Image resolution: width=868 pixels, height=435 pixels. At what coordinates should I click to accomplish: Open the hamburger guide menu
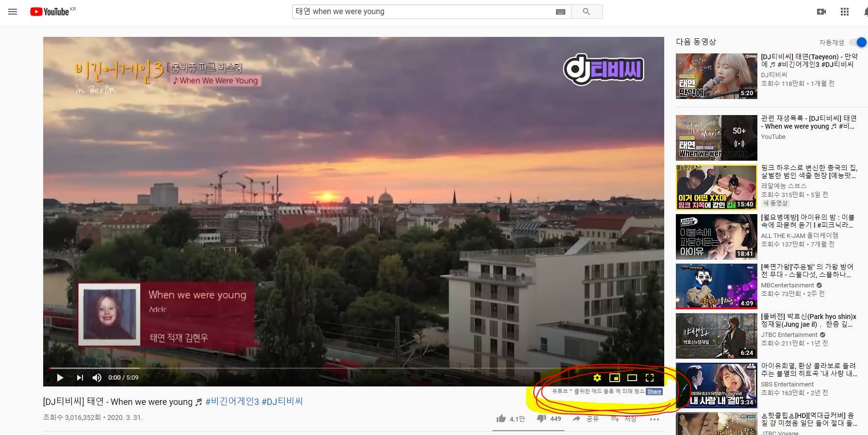pos(13,12)
